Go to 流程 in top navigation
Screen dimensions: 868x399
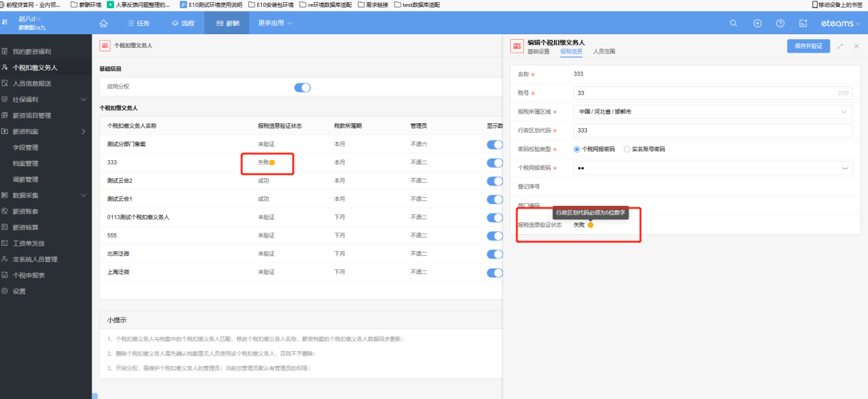183,23
